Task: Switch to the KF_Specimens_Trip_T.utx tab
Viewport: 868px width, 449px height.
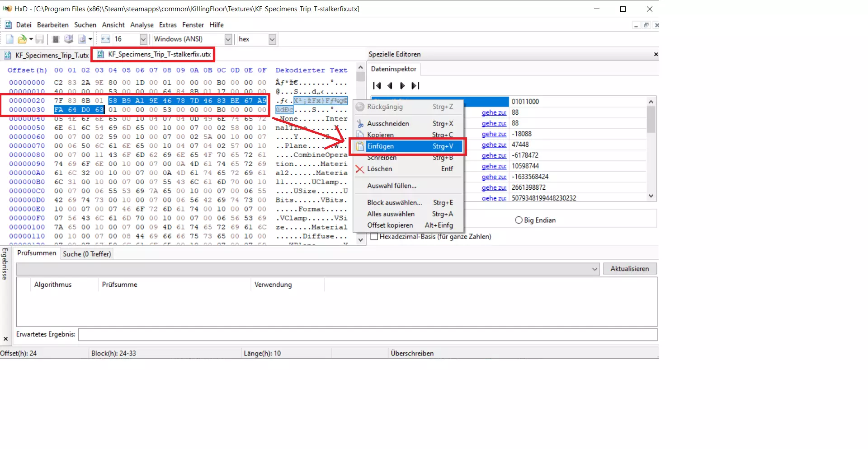Action: tap(47, 56)
